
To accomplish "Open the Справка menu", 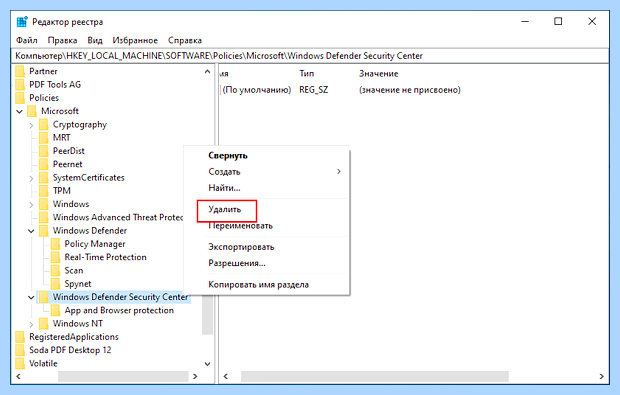I will (185, 40).
